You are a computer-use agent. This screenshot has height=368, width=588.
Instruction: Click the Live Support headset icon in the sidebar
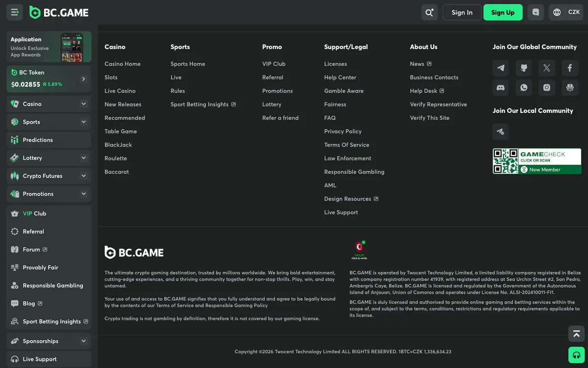pyautogui.click(x=15, y=359)
